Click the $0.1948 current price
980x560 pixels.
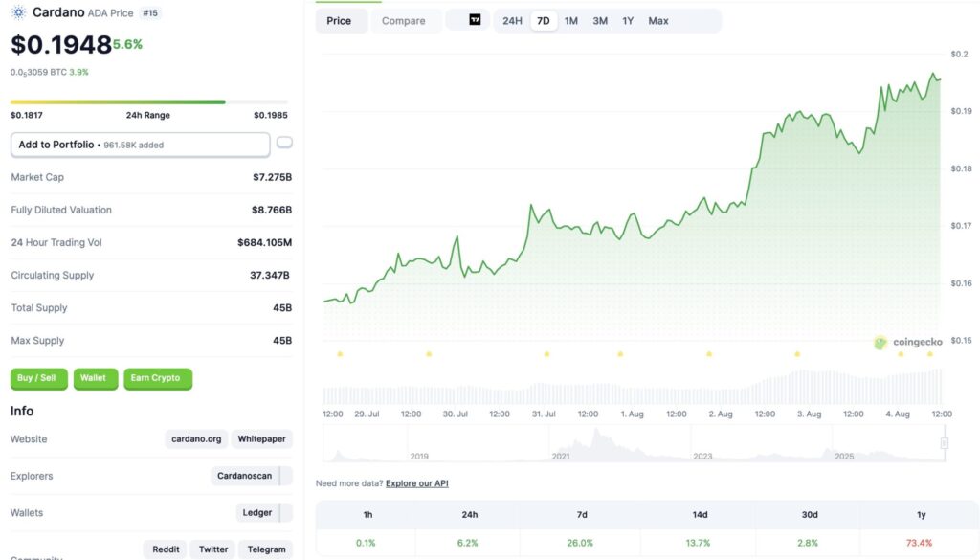(x=61, y=44)
